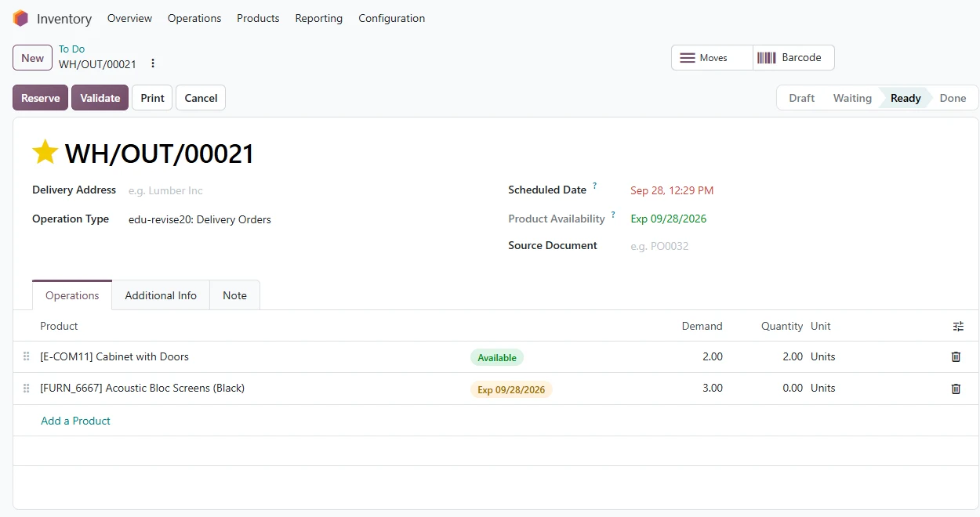The height and width of the screenshot is (517, 980).
Task: Click Quantity 2.00 for Cabinet with Doors
Action: pos(793,356)
